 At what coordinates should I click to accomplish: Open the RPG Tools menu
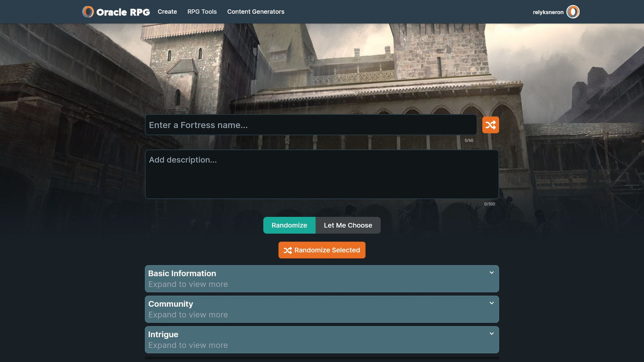[x=202, y=12]
